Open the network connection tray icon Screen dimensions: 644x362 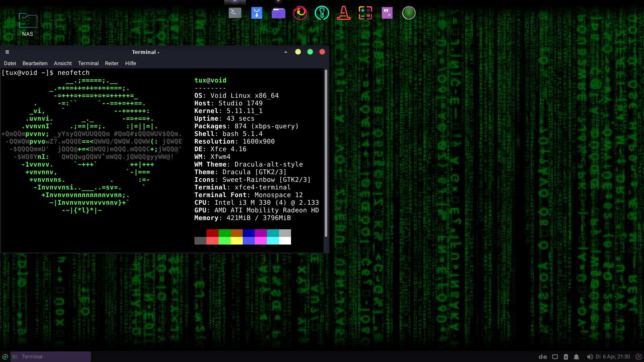555,357
